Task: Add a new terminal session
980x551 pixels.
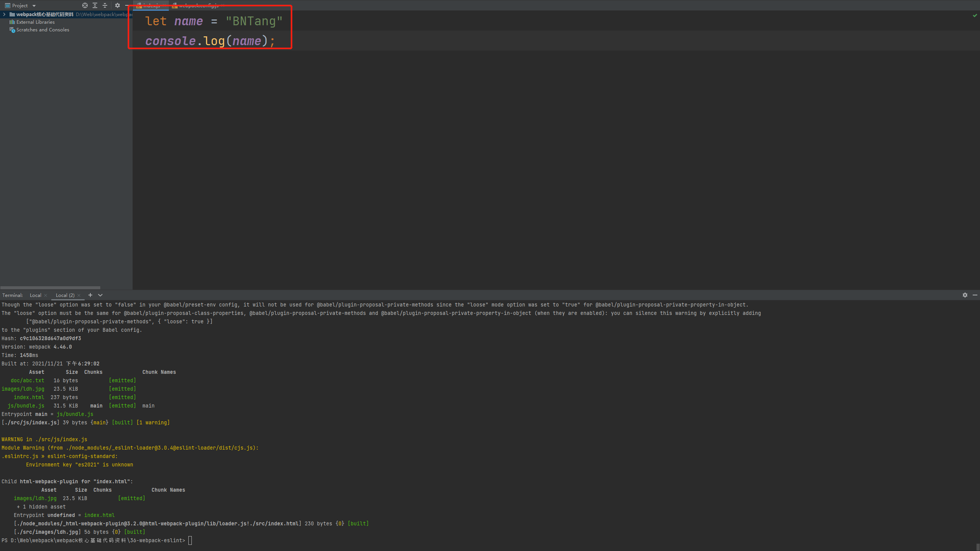Action: [90, 295]
